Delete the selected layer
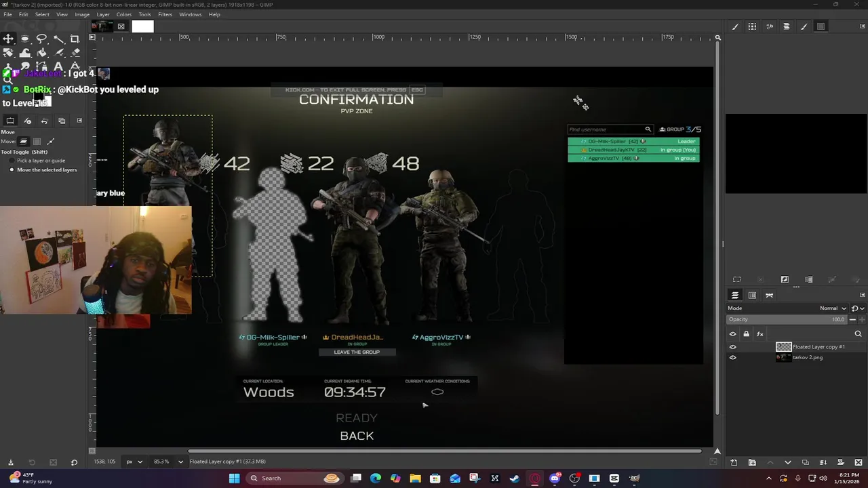 coord(859,462)
